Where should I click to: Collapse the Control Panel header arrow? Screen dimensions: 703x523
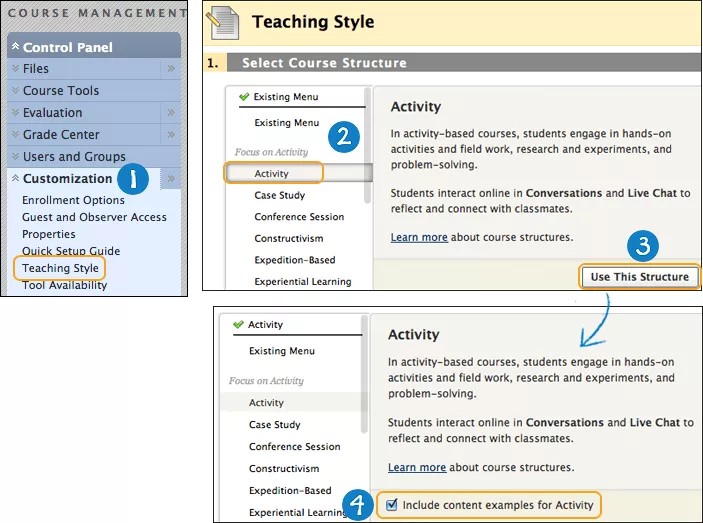pyautogui.click(x=15, y=47)
